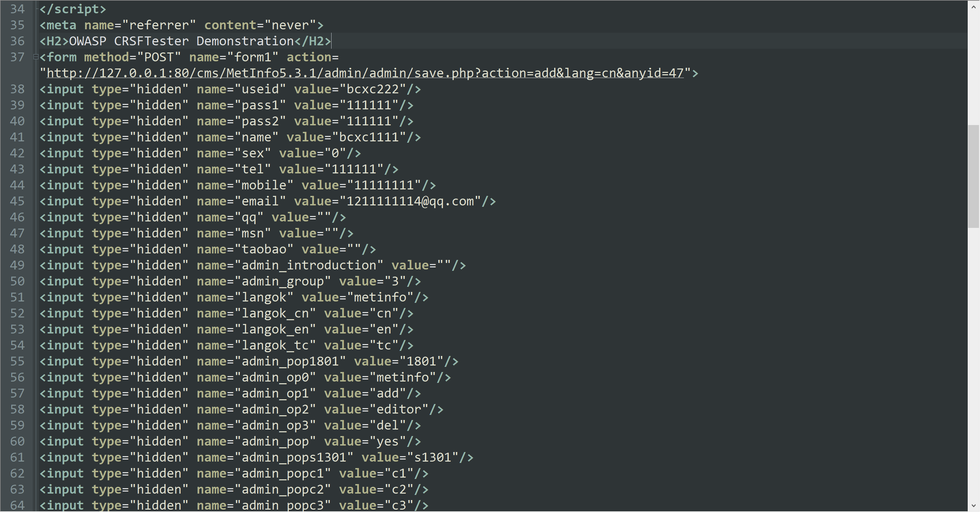Click the name "taobao" on line 48

tap(264, 249)
